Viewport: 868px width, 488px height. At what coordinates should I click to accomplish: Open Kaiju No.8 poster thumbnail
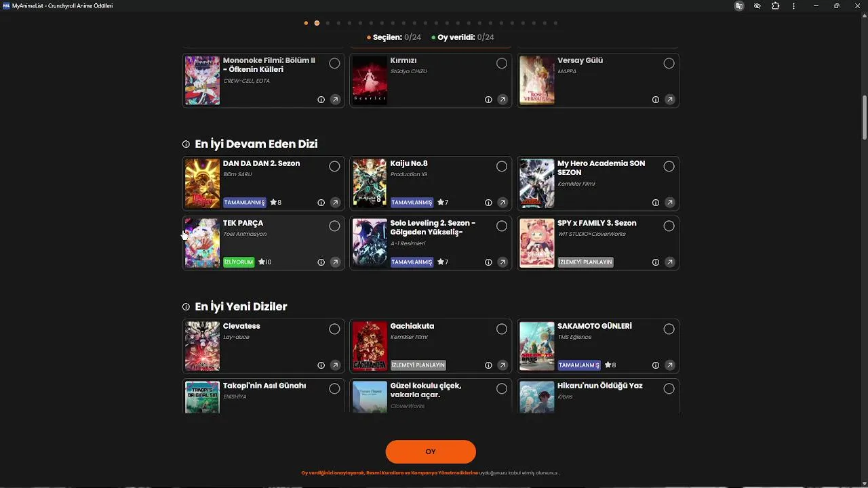coord(370,184)
